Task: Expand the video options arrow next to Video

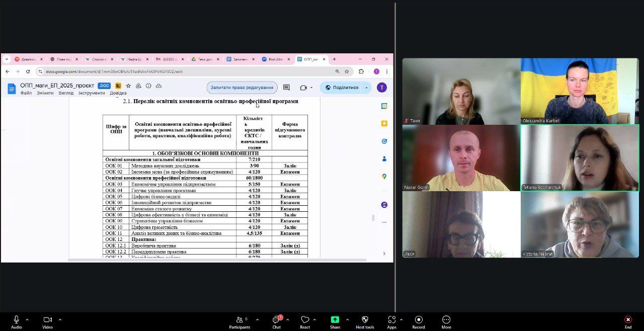Action: pos(60,319)
